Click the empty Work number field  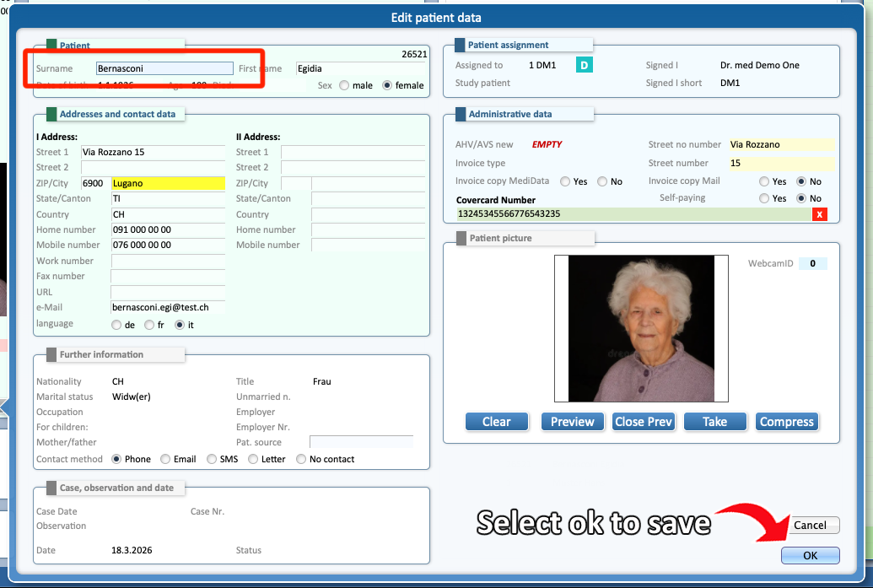[x=168, y=261]
